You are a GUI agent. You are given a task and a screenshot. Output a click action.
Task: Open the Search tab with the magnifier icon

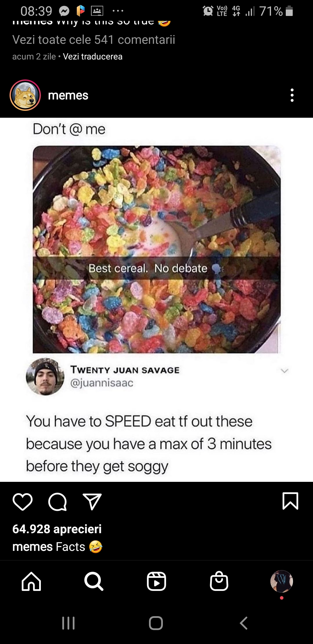pos(94,581)
